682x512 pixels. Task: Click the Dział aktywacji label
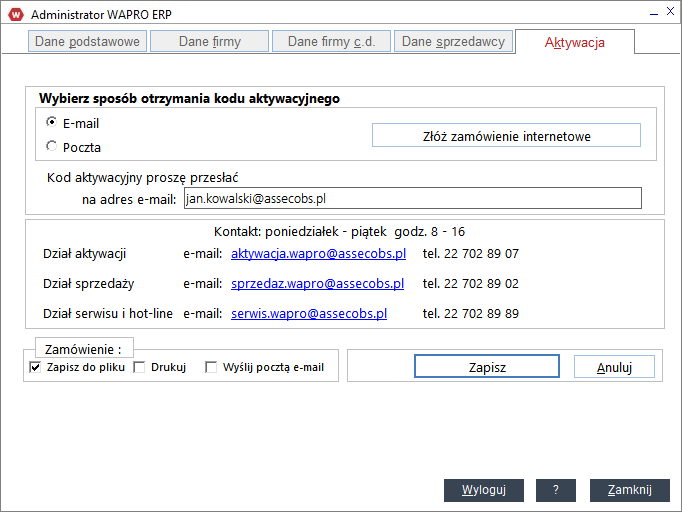tap(84, 254)
